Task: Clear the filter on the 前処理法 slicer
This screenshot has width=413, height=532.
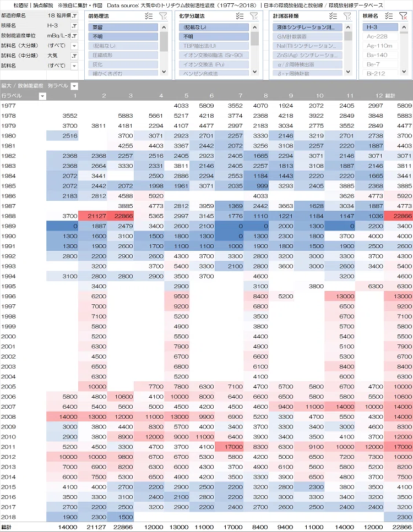Action: click(x=163, y=16)
